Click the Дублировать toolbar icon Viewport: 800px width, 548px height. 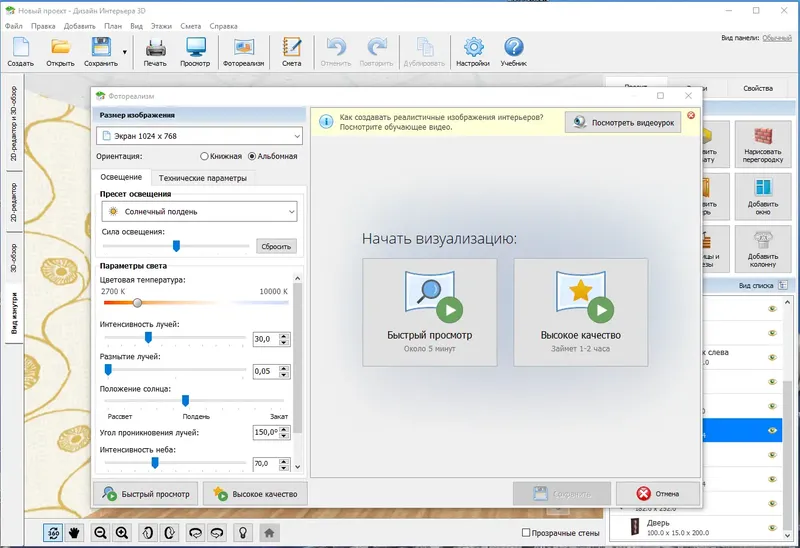[424, 47]
